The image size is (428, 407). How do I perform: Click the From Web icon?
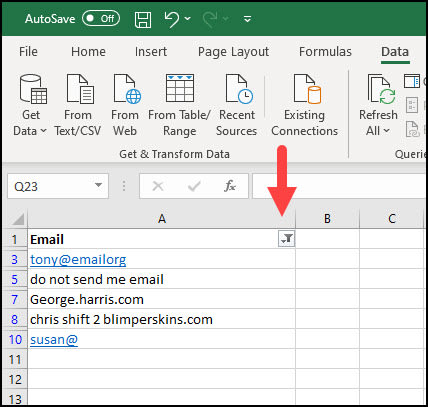tap(127, 89)
